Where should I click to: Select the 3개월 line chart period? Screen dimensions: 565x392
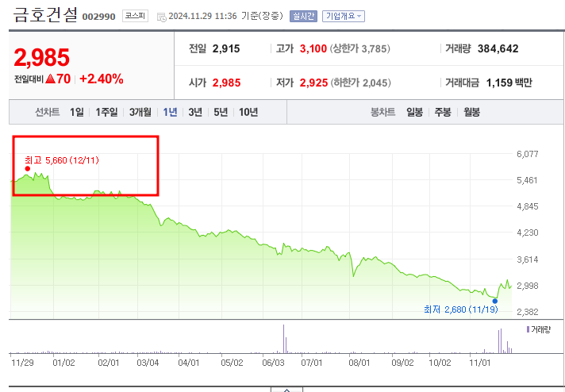tap(140, 112)
